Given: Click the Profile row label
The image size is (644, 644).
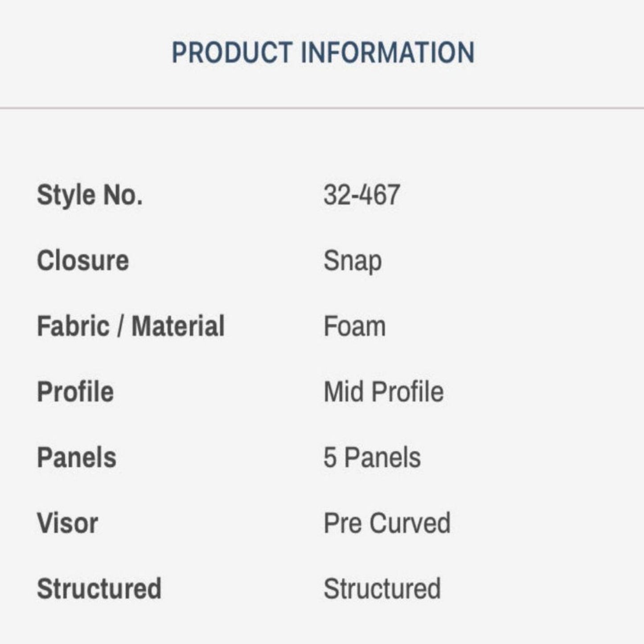Looking at the screenshot, I should [75, 392].
